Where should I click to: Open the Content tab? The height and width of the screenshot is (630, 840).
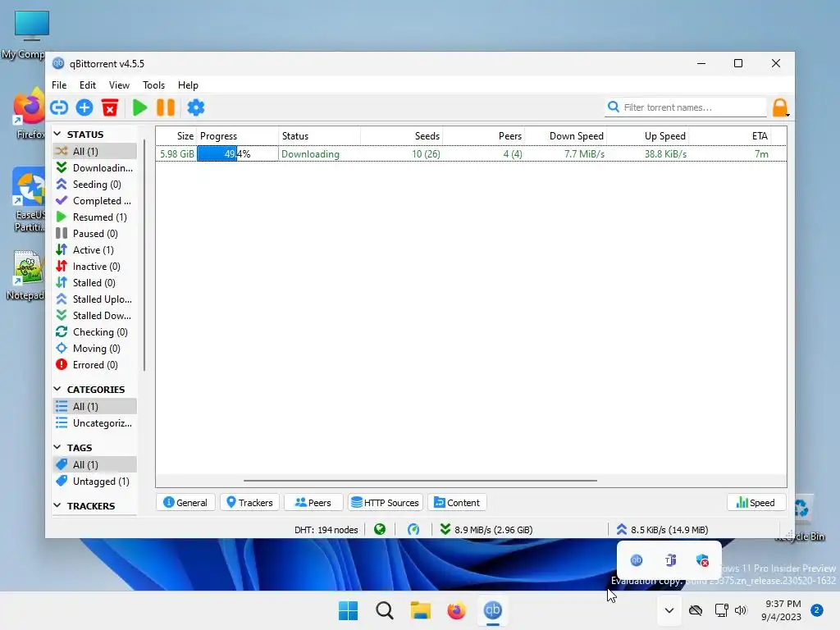[457, 503]
